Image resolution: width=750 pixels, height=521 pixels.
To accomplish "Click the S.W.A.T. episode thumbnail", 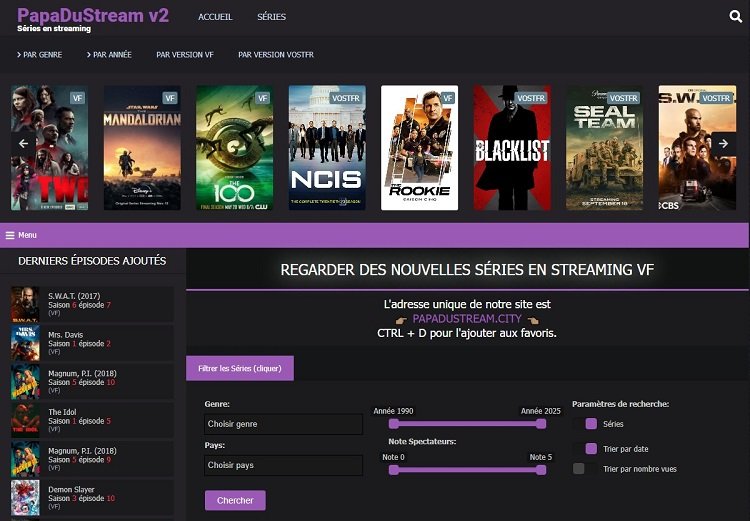I will 25,305.
